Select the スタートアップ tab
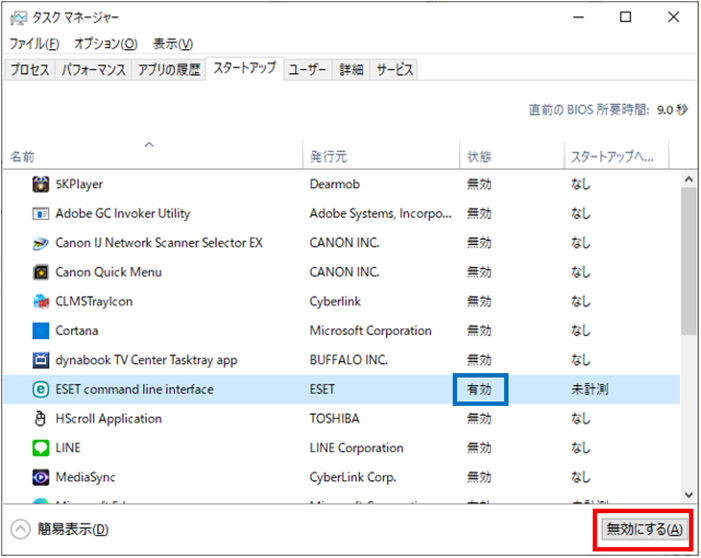This screenshot has width=701, height=558. point(245,68)
